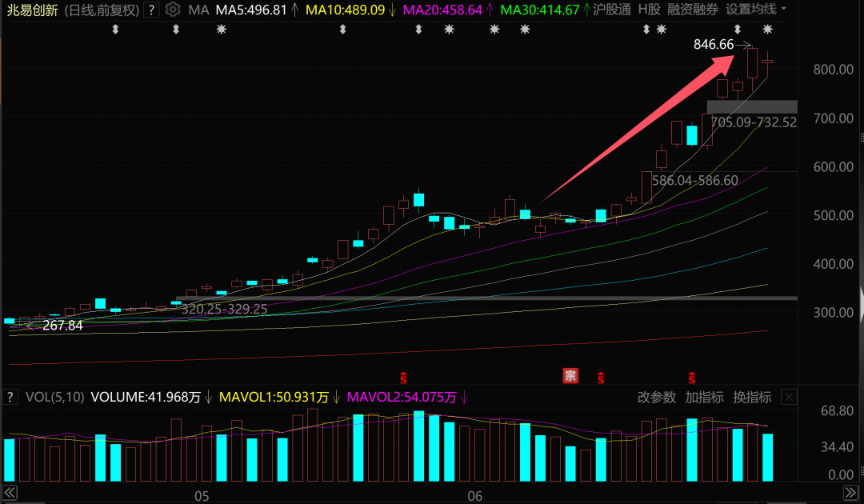The height and width of the screenshot is (504, 864).
Task: Open the 设置均线 dropdown
Action: coord(756,10)
